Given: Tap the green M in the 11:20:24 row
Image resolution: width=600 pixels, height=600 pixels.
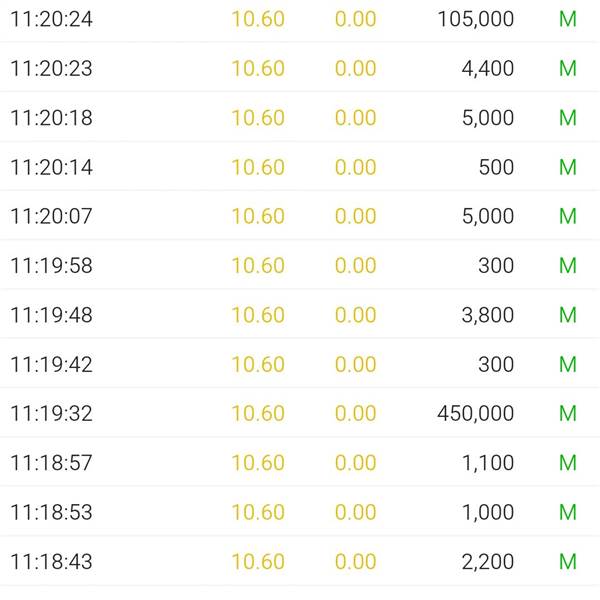Looking at the screenshot, I should (567, 19).
